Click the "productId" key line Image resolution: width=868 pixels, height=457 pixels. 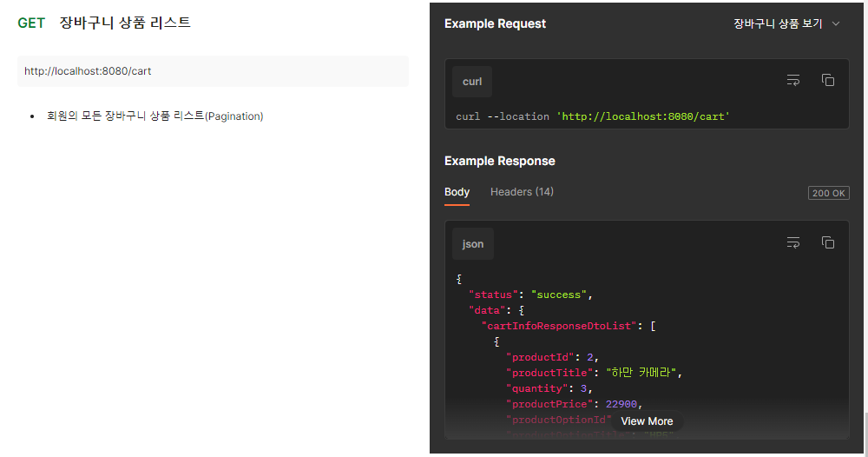(x=552, y=357)
